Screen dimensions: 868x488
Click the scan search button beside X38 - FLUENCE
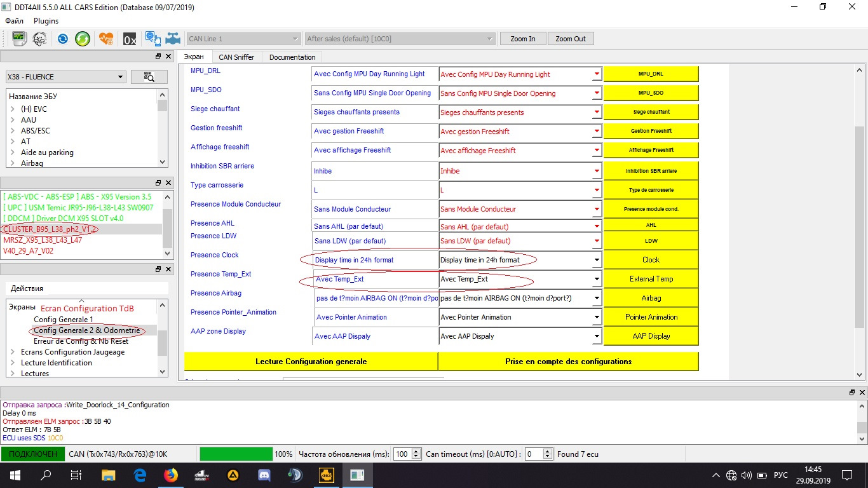tap(149, 77)
